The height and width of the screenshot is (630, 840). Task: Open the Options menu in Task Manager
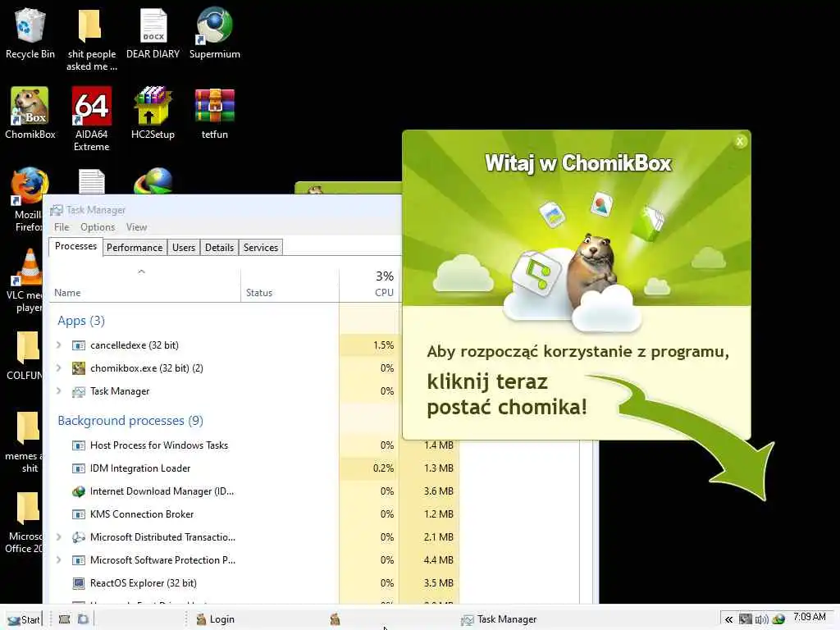coord(98,227)
